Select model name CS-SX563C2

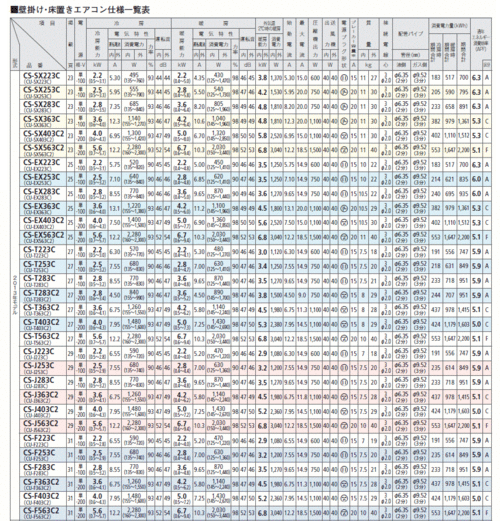coord(43,148)
